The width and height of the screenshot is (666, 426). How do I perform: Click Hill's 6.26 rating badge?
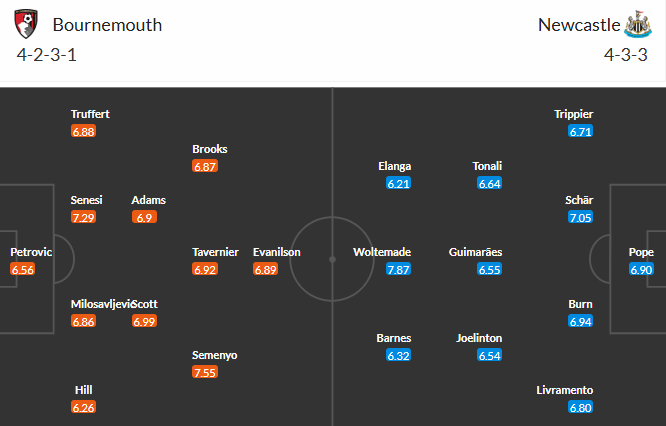pyautogui.click(x=83, y=408)
